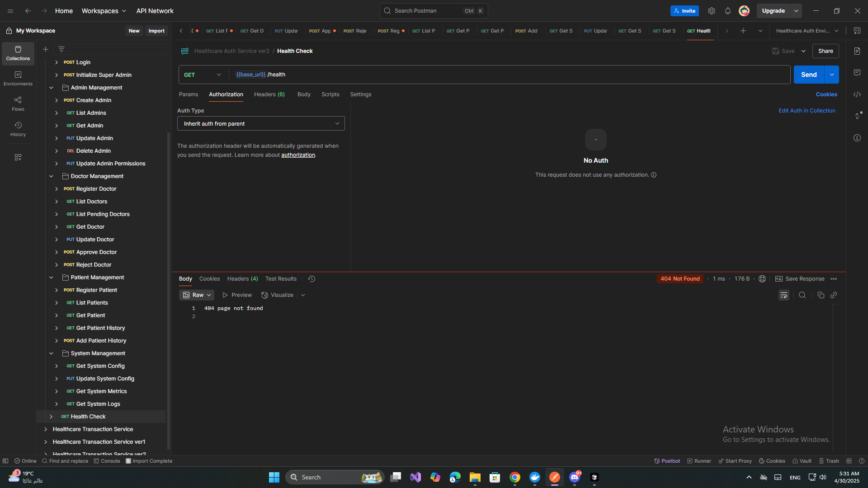
Task: Click the Send button
Action: (x=809, y=75)
